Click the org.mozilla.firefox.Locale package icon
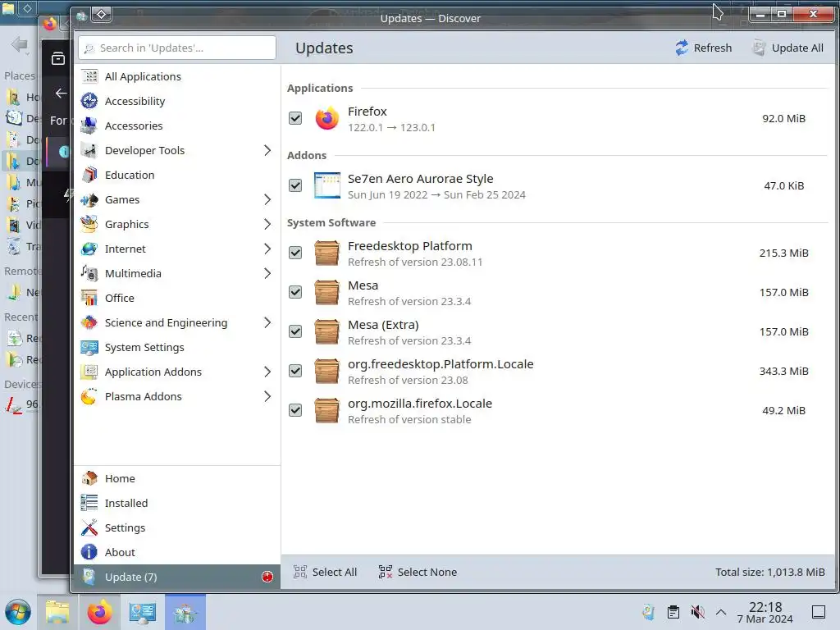This screenshot has width=840, height=630. tap(326, 410)
